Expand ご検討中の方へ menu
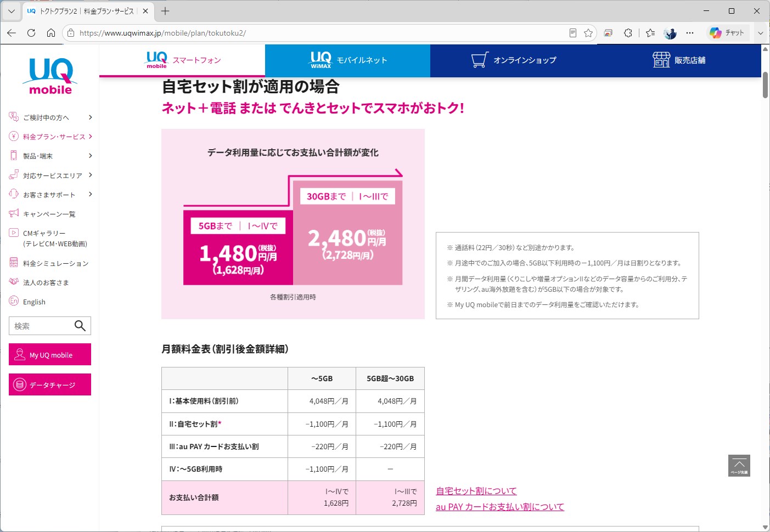This screenshot has width=770, height=532. click(50, 117)
